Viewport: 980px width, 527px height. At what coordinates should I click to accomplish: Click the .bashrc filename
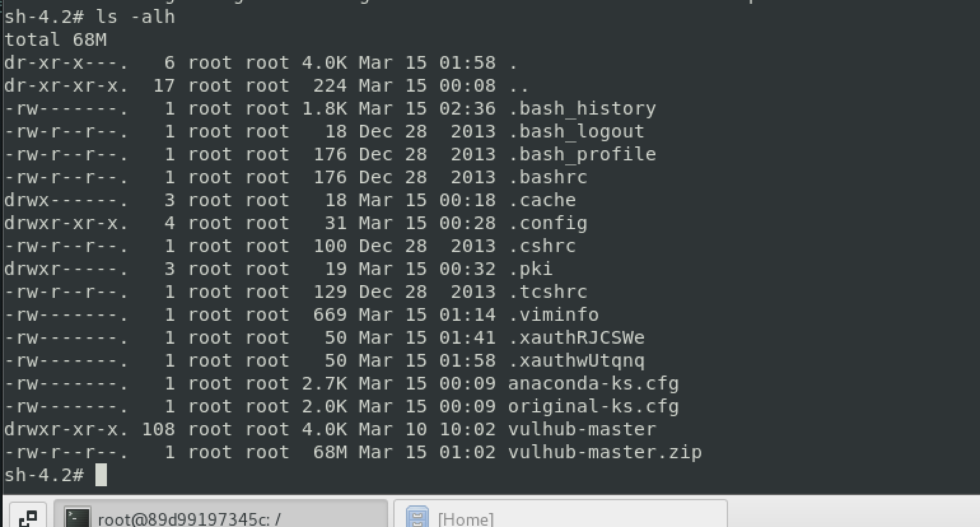pyautogui.click(x=547, y=177)
